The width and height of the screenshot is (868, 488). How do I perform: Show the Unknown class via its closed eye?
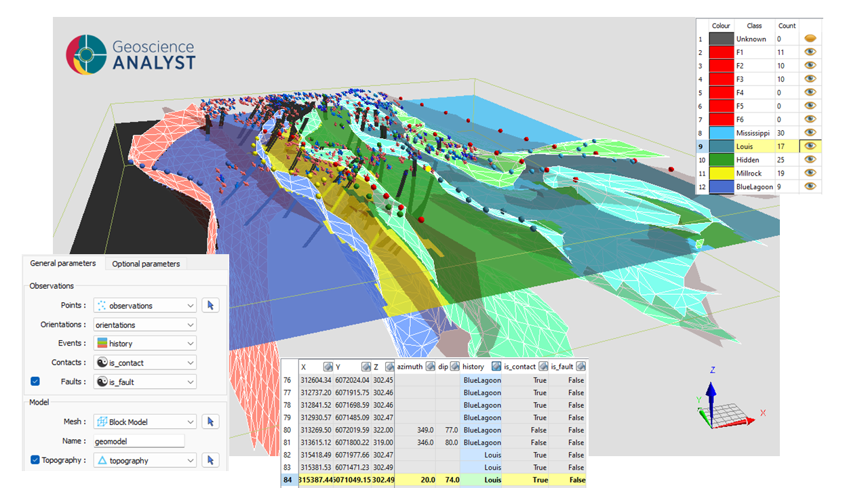coord(810,39)
